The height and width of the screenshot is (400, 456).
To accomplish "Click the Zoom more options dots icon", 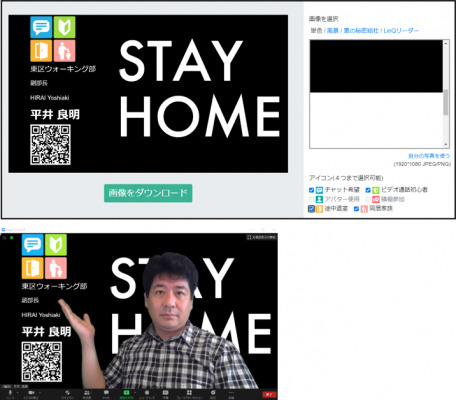I will 231,392.
